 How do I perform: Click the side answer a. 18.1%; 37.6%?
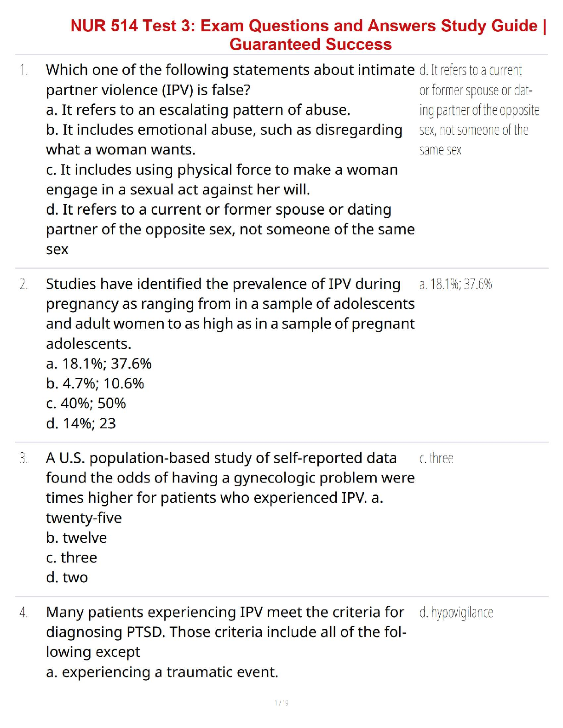(x=455, y=284)
